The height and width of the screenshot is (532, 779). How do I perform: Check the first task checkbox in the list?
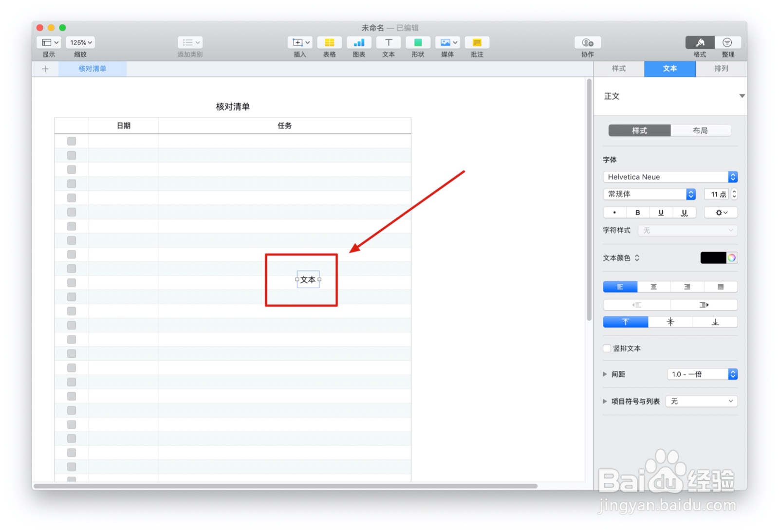tap(72, 141)
